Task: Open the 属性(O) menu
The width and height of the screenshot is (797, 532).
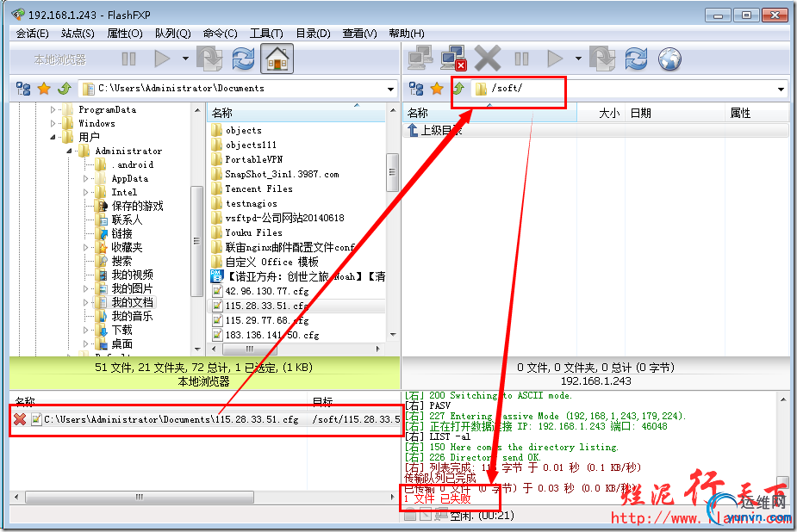Action: [x=125, y=34]
